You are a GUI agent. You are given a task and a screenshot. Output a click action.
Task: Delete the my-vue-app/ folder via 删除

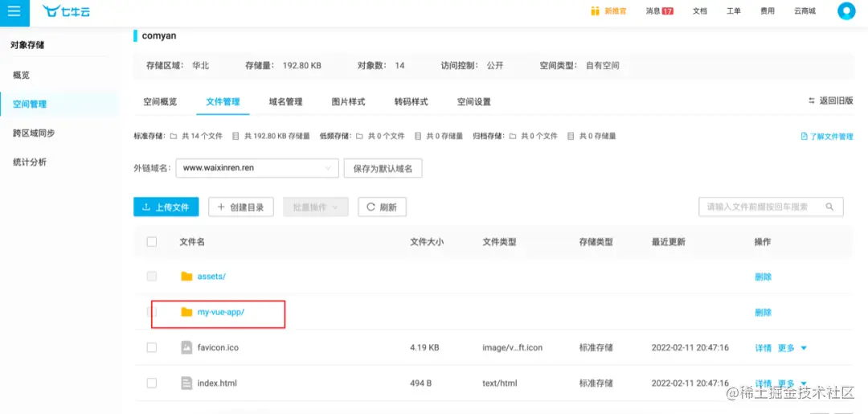tap(763, 313)
